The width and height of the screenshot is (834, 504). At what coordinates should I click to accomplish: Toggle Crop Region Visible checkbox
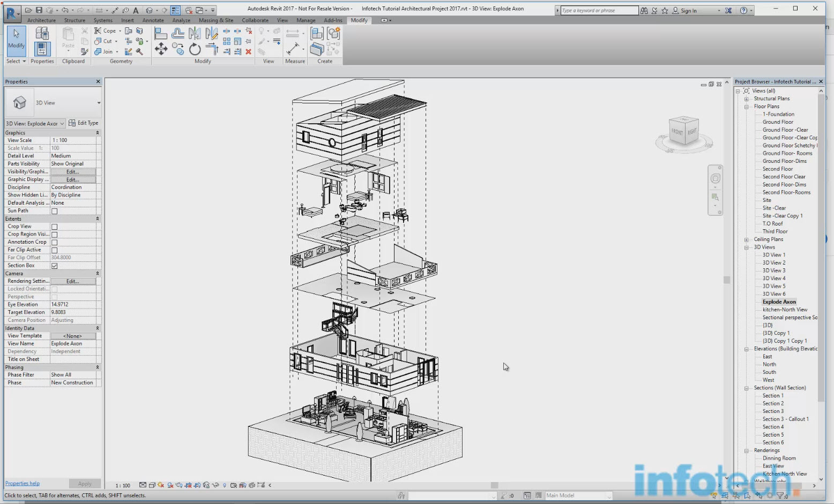pos(54,235)
